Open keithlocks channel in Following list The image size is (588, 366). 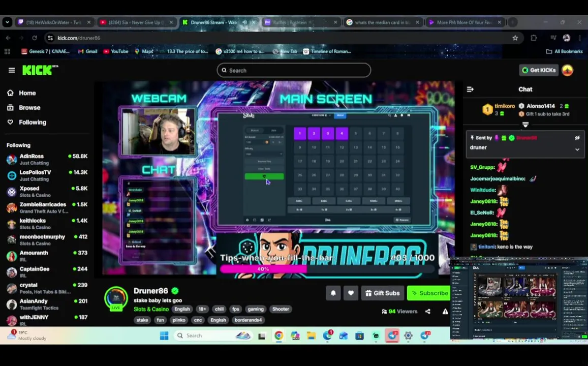(47, 224)
